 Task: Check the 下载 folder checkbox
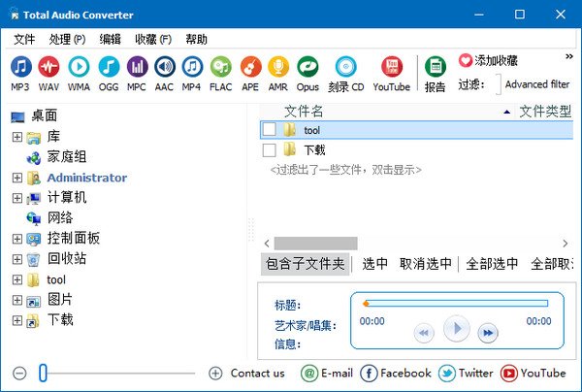[269, 150]
